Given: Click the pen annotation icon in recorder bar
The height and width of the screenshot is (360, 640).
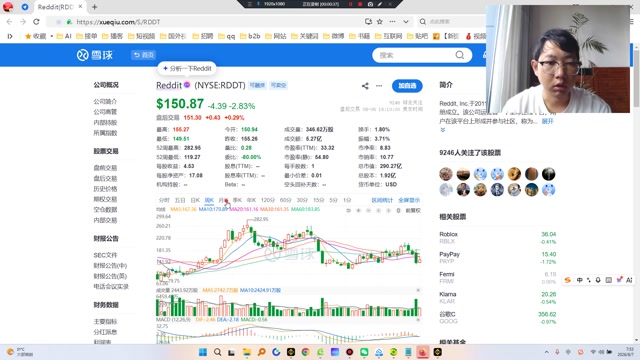Looking at the screenshot, I should pyautogui.click(x=380, y=4).
